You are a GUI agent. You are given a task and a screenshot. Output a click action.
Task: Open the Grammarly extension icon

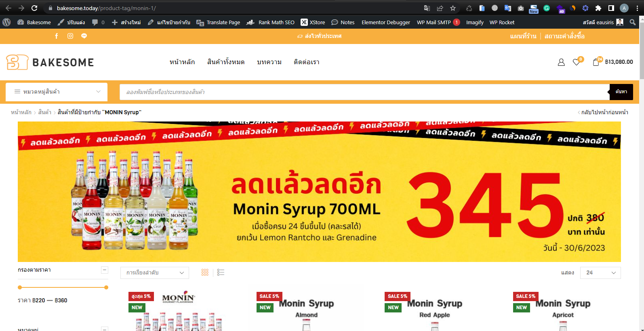pos(547,8)
